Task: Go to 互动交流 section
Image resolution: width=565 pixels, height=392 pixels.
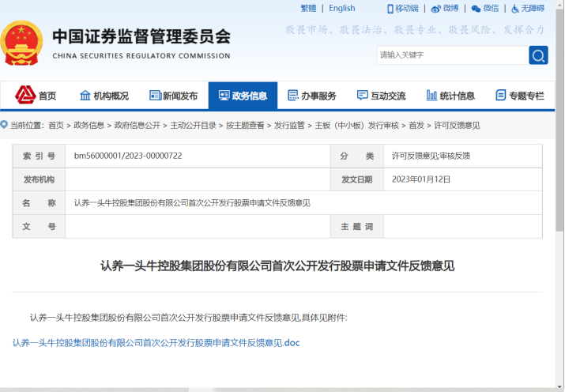Action: point(381,96)
